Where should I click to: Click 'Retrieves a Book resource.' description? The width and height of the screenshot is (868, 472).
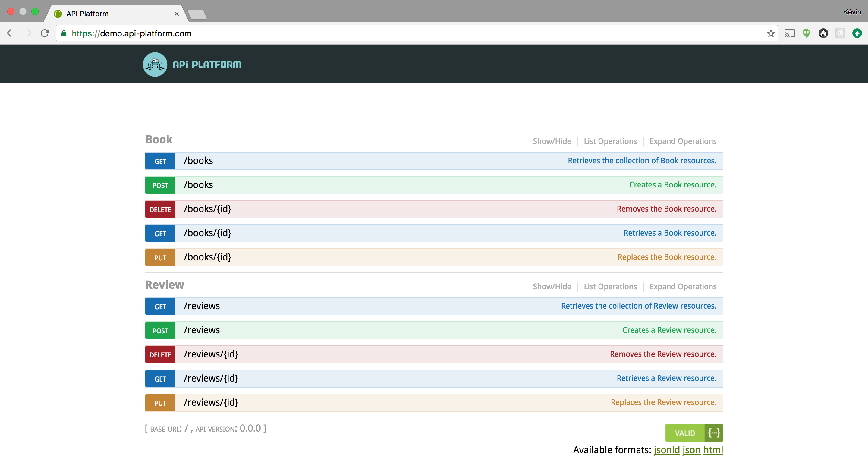pos(670,233)
